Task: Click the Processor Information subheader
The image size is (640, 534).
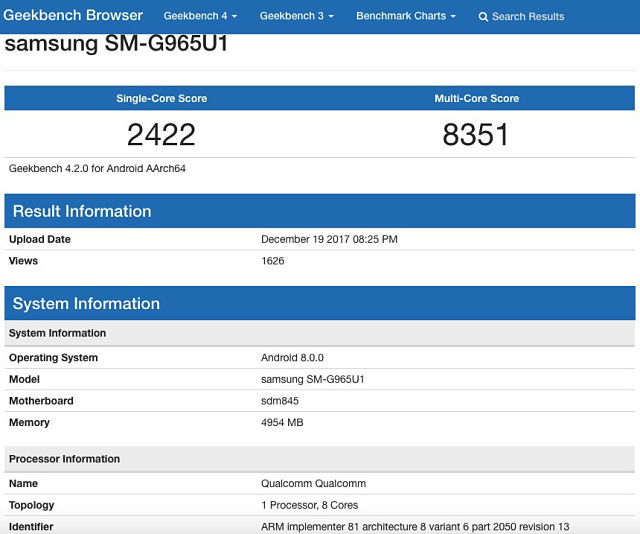Action: point(320,459)
